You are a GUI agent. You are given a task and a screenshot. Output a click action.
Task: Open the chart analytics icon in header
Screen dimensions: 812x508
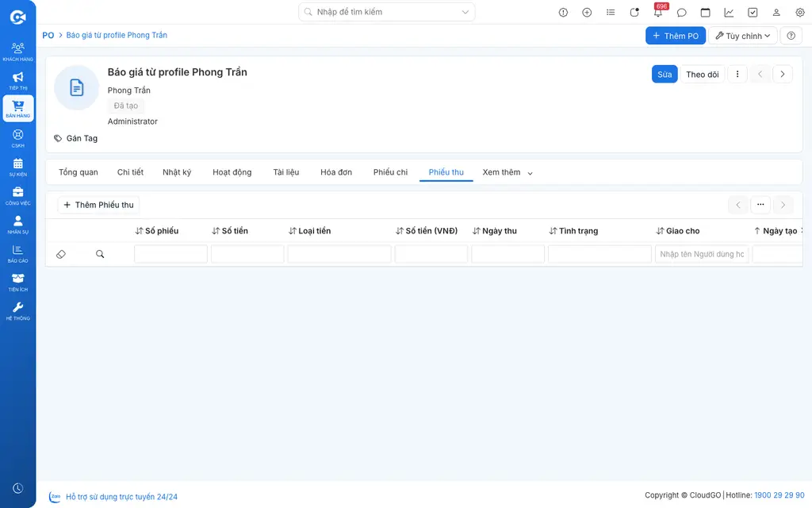point(729,13)
